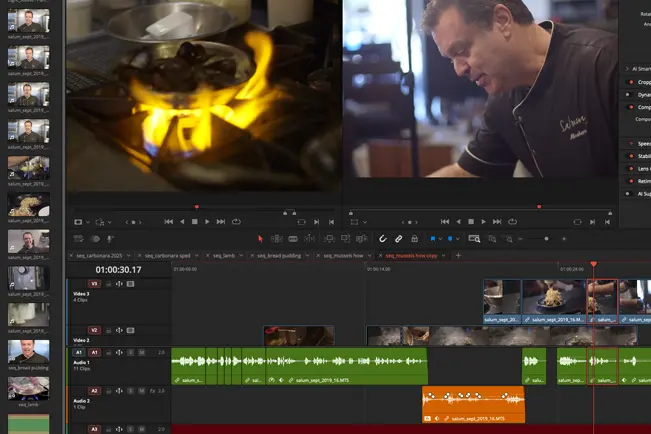This screenshot has width=651, height=434.
Task: Expand the AI Smart inspector section
Action: 627,69
